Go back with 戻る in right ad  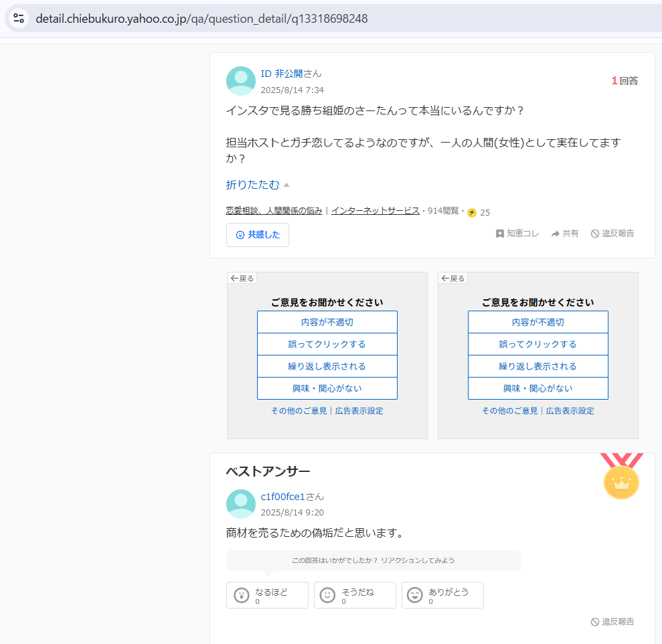click(x=453, y=278)
